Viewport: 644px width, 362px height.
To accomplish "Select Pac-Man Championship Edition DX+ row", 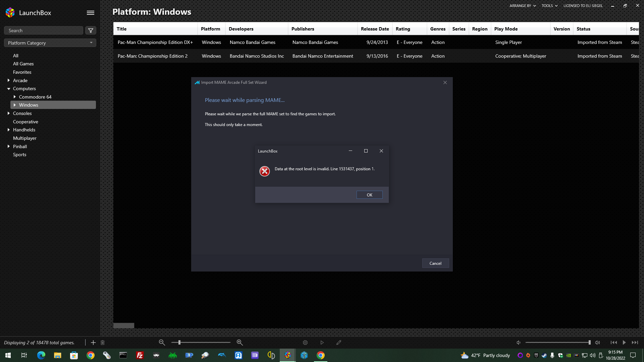I will coord(376,42).
